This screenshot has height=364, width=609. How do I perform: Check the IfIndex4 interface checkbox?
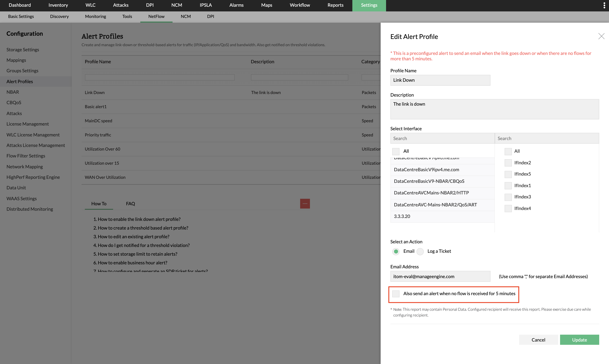click(x=508, y=208)
